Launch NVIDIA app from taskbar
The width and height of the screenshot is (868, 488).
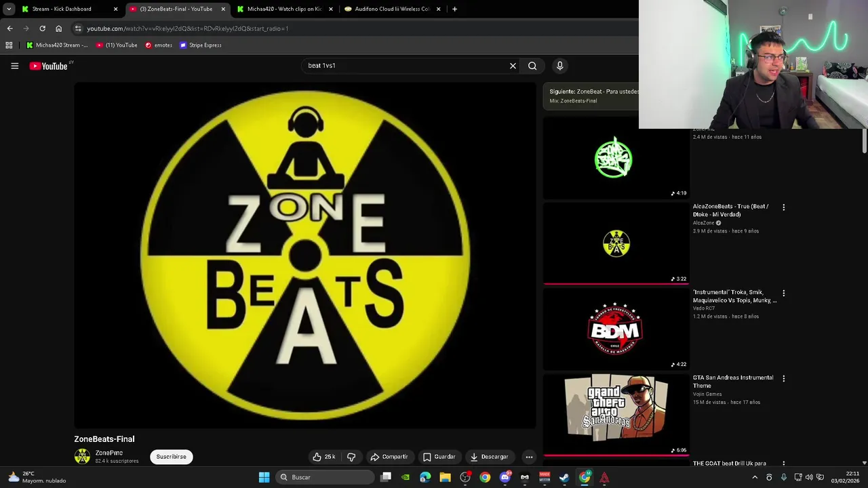point(406,477)
